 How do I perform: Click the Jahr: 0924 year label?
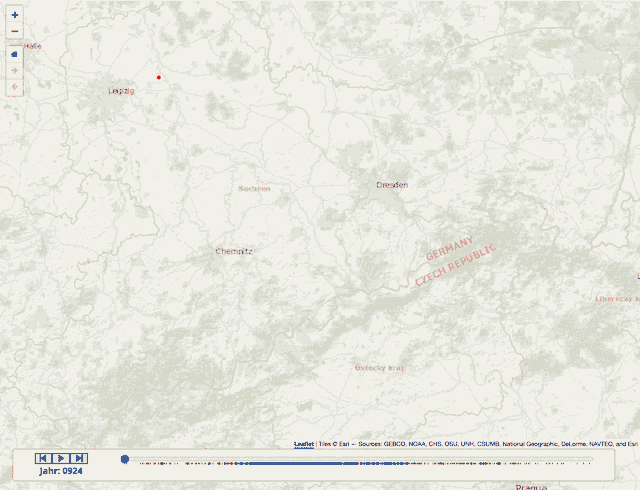60,471
